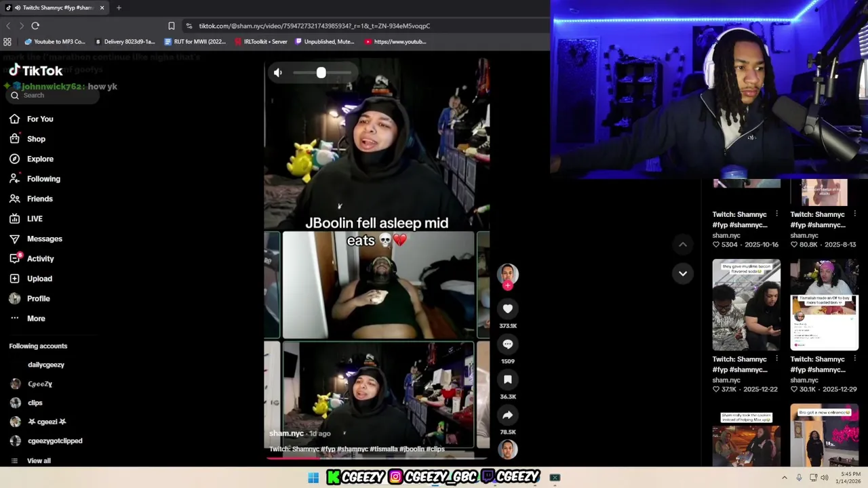Open the Activity notifications icon
The height and width of the screenshot is (488, 868).
tap(15, 259)
